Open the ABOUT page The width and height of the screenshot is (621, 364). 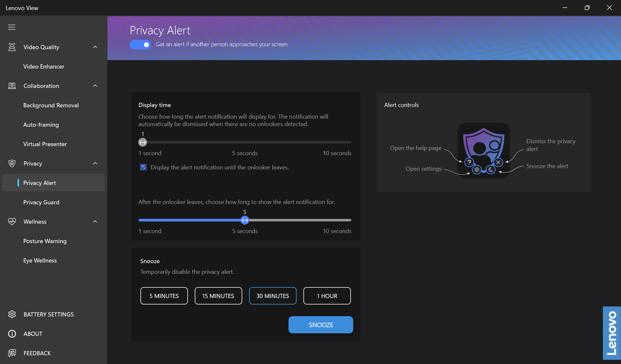pos(33,334)
